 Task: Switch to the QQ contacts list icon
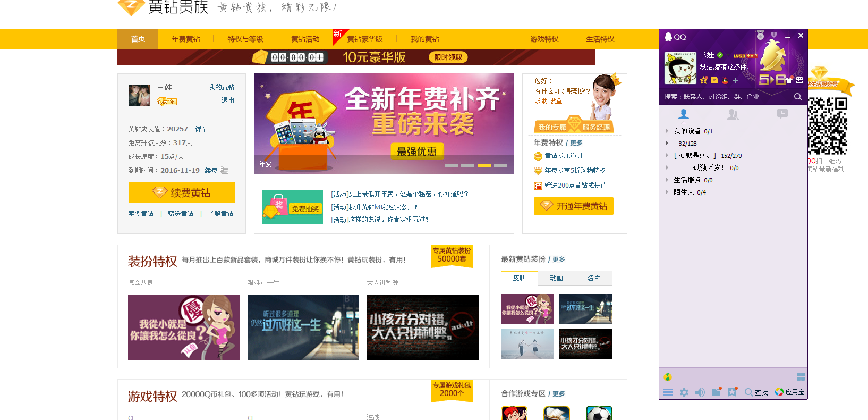[x=684, y=114]
